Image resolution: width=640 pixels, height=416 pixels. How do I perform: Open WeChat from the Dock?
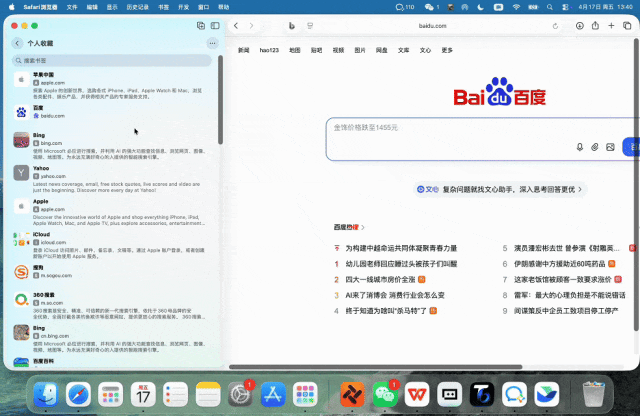click(384, 395)
